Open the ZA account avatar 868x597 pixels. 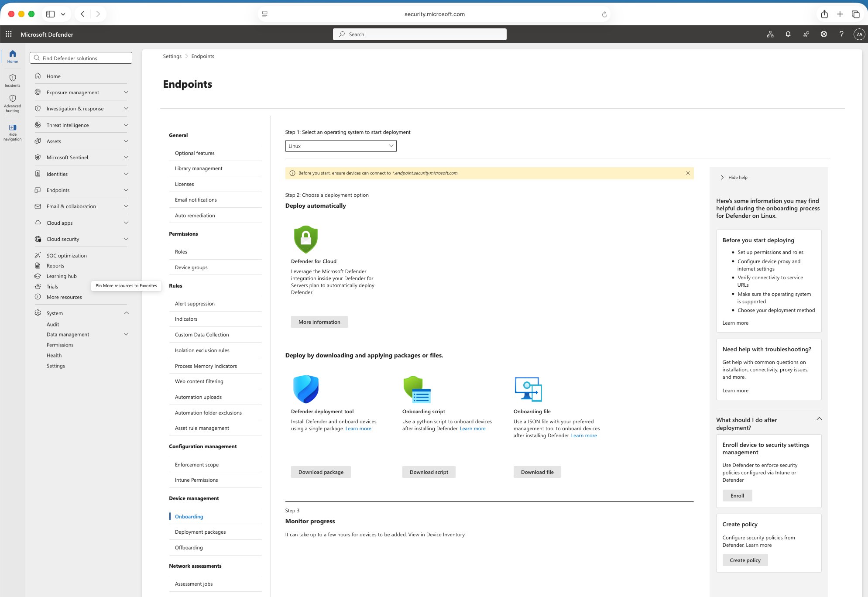click(x=859, y=34)
